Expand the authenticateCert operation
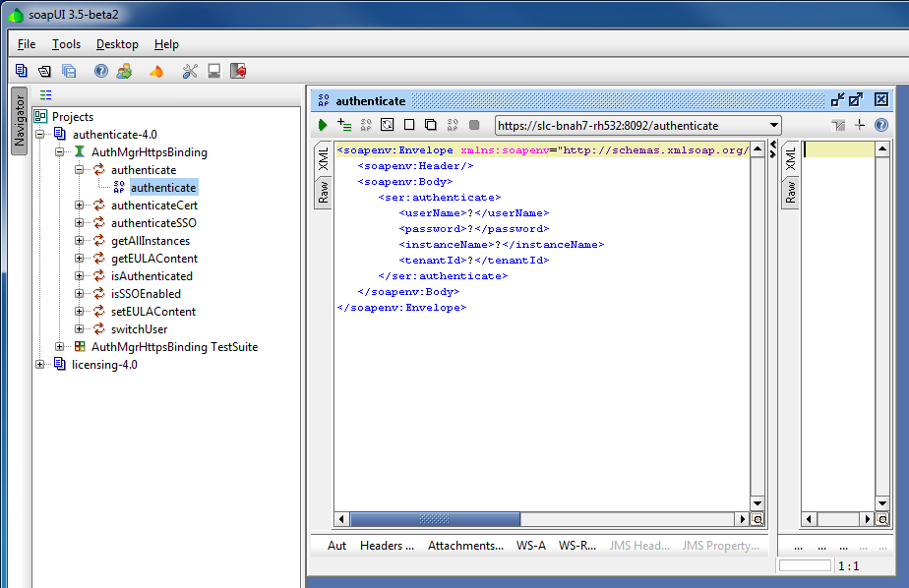 (x=80, y=206)
